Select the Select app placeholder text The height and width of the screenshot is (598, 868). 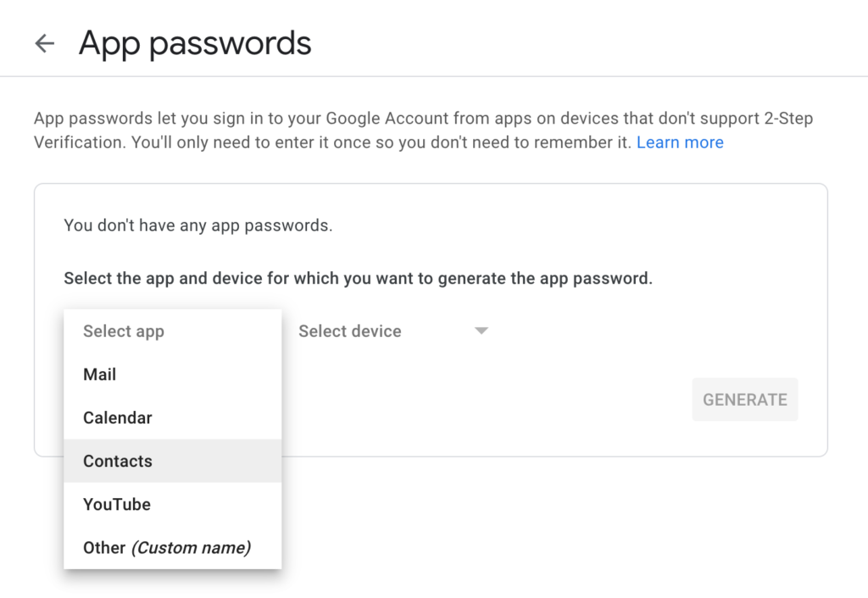pyautogui.click(x=123, y=331)
